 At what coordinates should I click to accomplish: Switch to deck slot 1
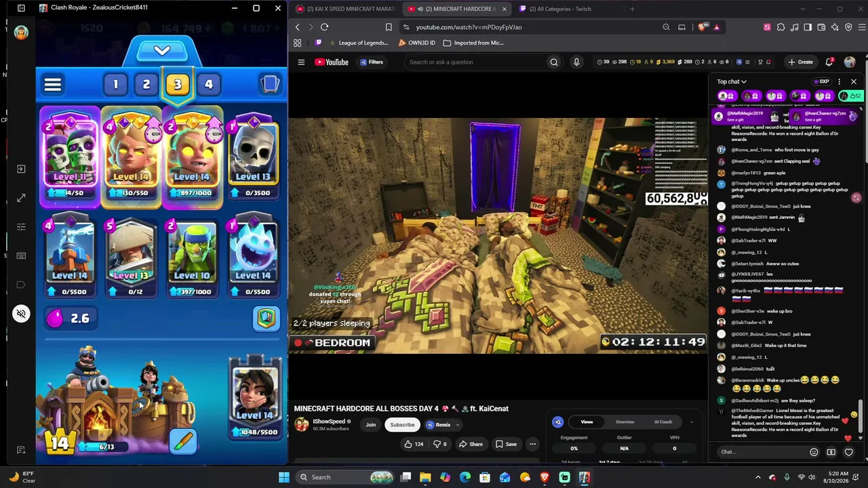tap(115, 85)
